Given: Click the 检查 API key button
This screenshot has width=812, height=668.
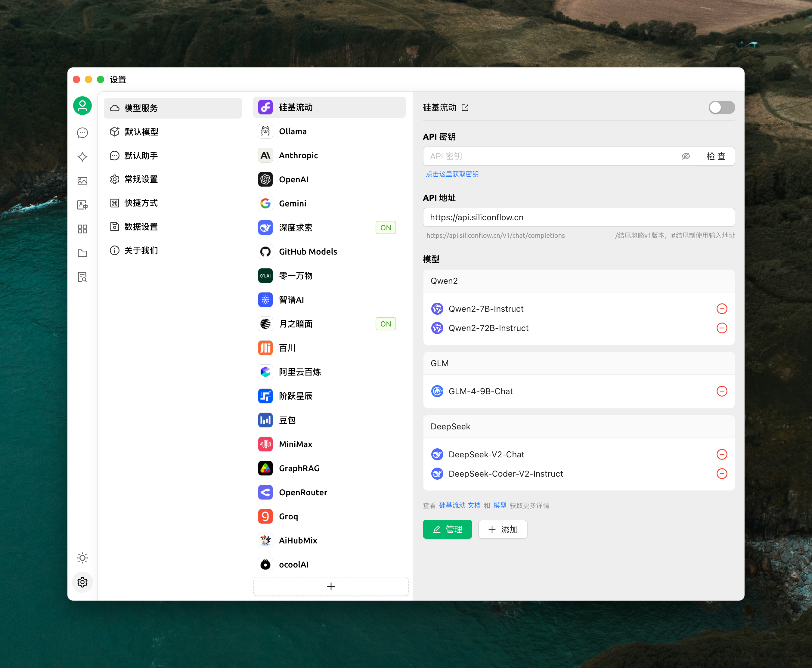Looking at the screenshot, I should tap(716, 156).
